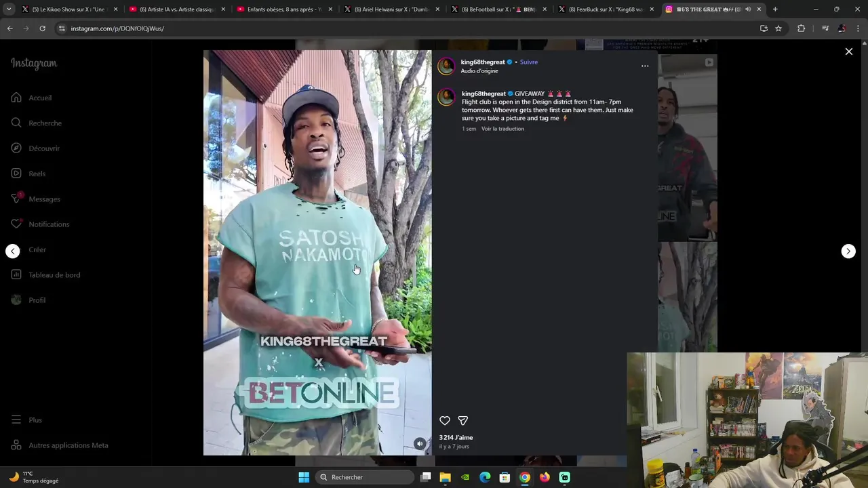Switch to Ariel Helwani sur X tab
Screen dimensions: 868x488
tap(391, 9)
